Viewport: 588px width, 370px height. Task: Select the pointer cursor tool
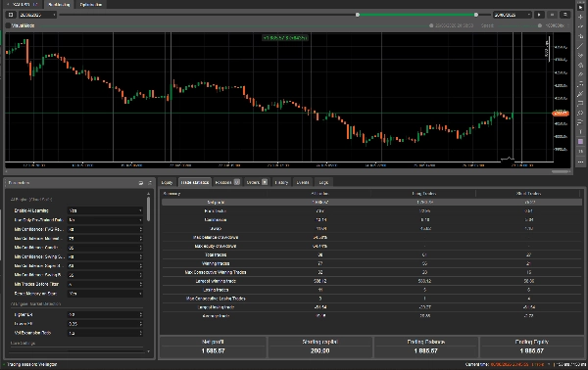pyautogui.click(x=580, y=7)
